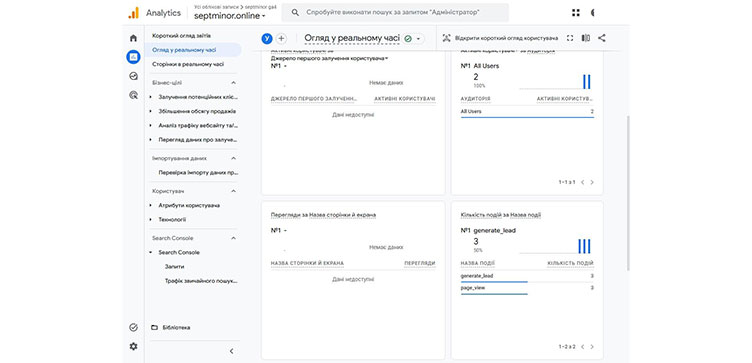
Task: Open Бібліотека link
Action: click(176, 328)
